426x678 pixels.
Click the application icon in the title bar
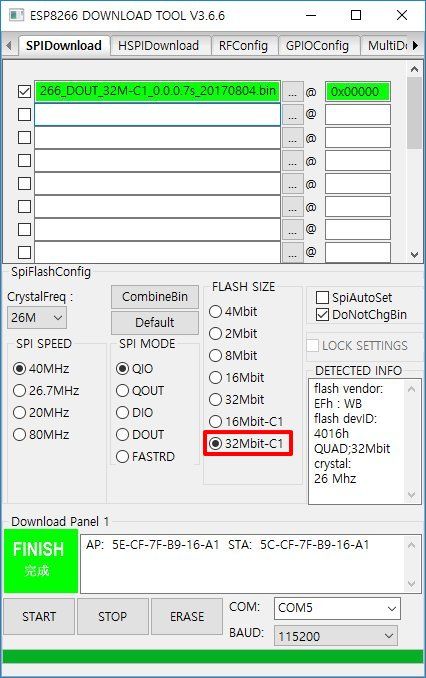point(16,16)
